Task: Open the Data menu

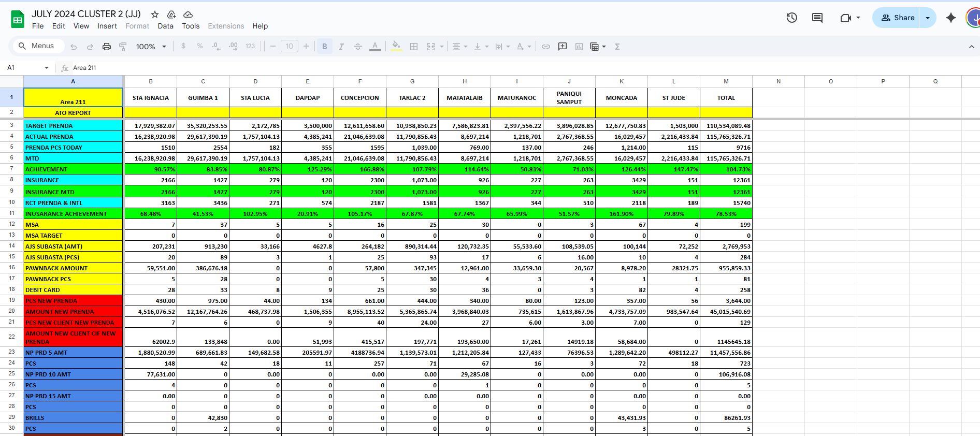Action: (x=165, y=26)
